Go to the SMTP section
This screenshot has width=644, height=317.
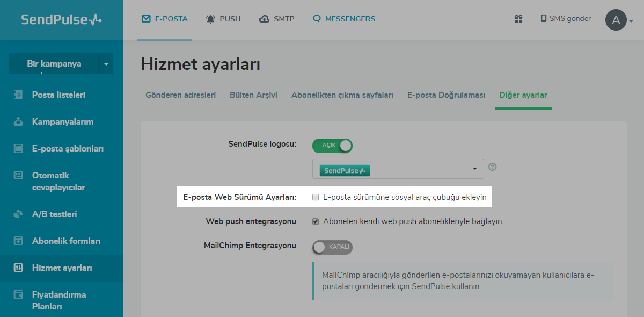tap(276, 19)
